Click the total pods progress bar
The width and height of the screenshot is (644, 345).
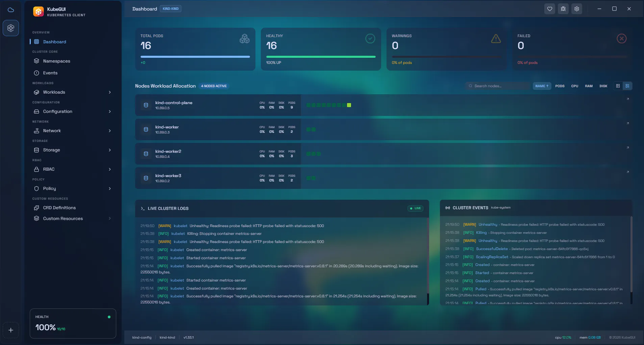[x=195, y=57]
